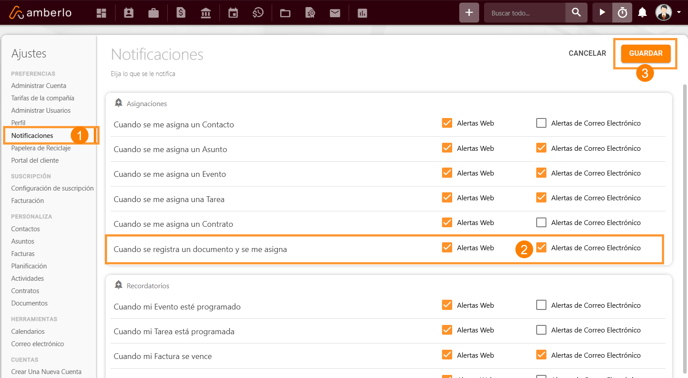688x378 pixels.
Task: Open Facturación settings
Action: coord(27,201)
